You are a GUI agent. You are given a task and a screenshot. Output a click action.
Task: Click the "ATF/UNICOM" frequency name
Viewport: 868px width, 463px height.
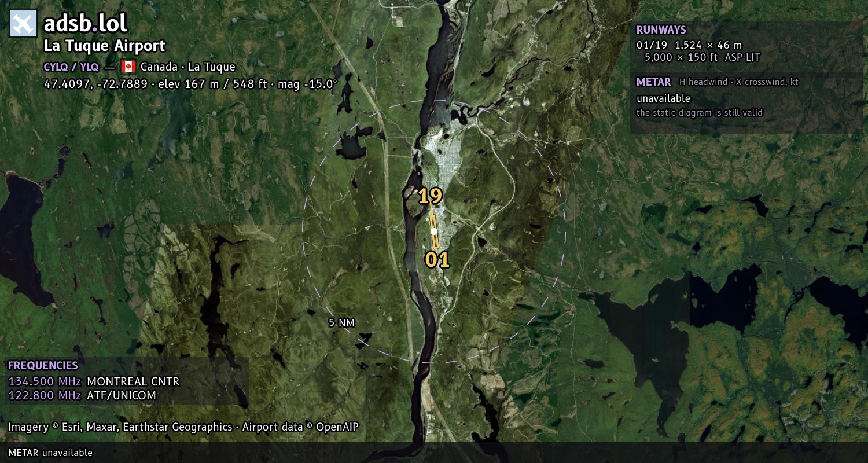click(122, 396)
